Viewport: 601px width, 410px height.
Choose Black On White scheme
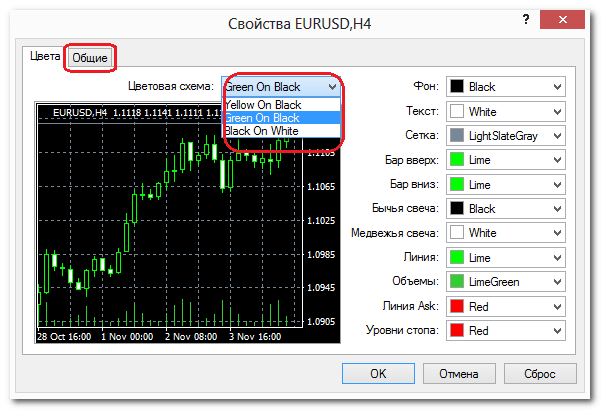click(282, 131)
